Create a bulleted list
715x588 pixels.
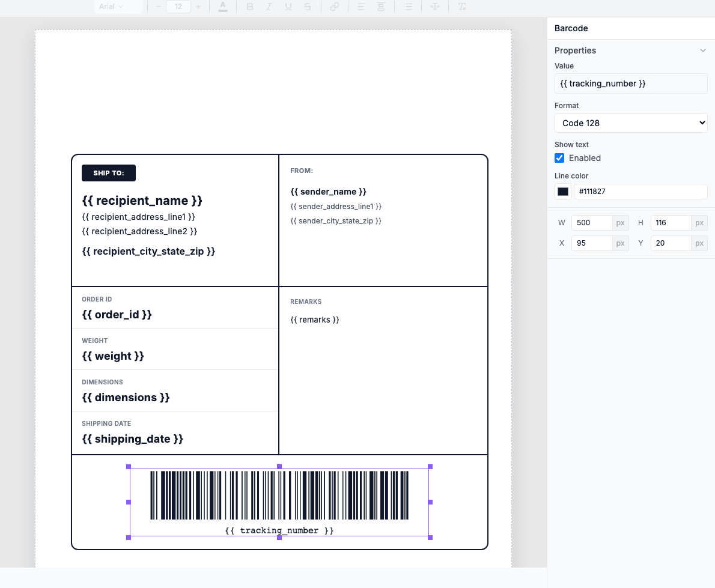pyautogui.click(x=408, y=7)
